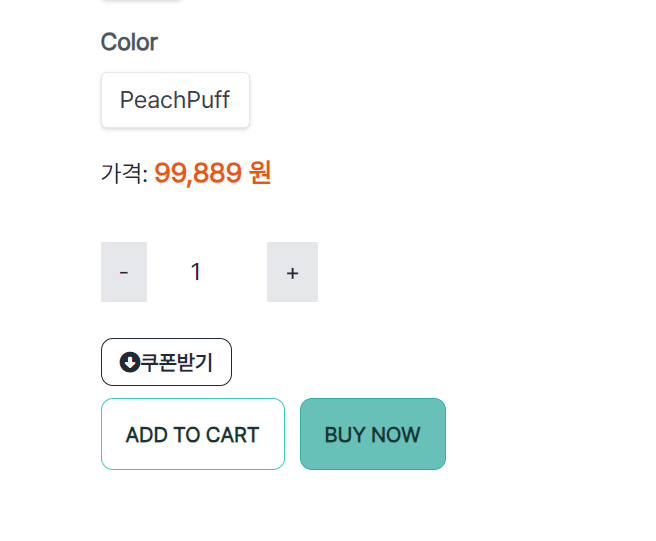This screenshot has height=541, width=656.
Task: Select the number 1 in quantity box
Action: pyautogui.click(x=196, y=272)
